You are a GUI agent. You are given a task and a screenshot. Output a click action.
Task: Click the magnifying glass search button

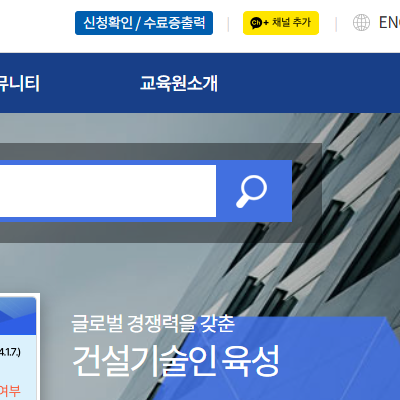(254, 191)
